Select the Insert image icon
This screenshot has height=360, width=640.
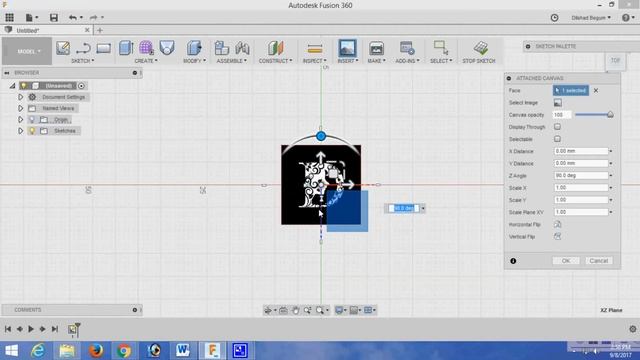(347, 48)
